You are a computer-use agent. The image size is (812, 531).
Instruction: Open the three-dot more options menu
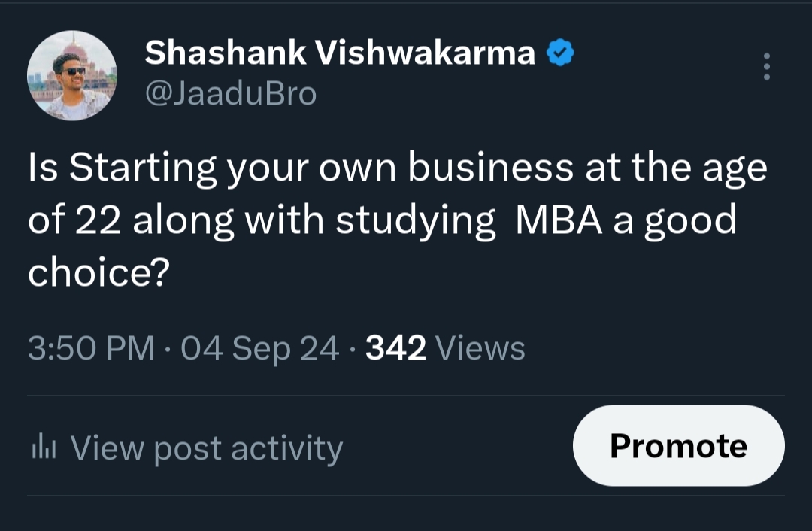point(766,67)
